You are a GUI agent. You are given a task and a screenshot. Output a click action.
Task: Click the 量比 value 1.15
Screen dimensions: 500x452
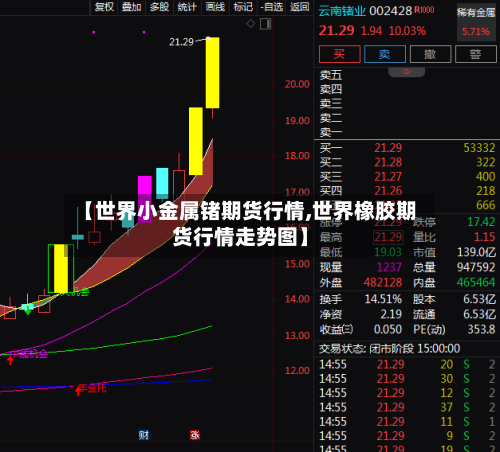[x=485, y=237]
